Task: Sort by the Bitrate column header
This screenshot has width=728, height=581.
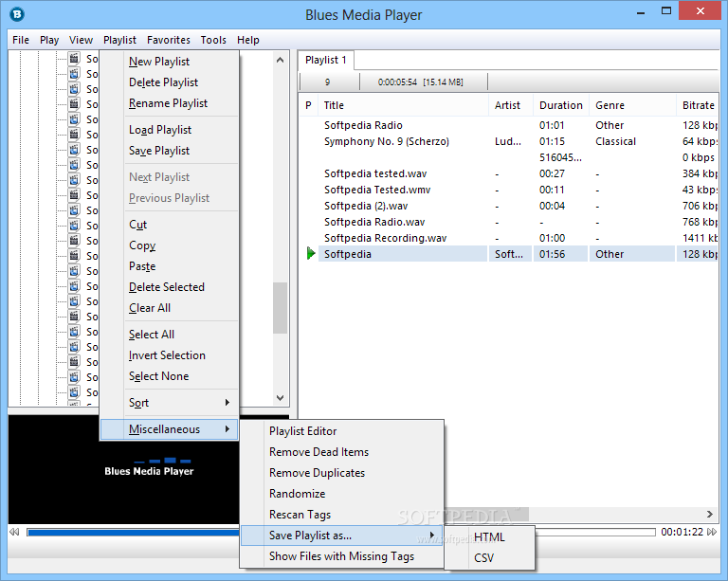Action: tap(698, 105)
